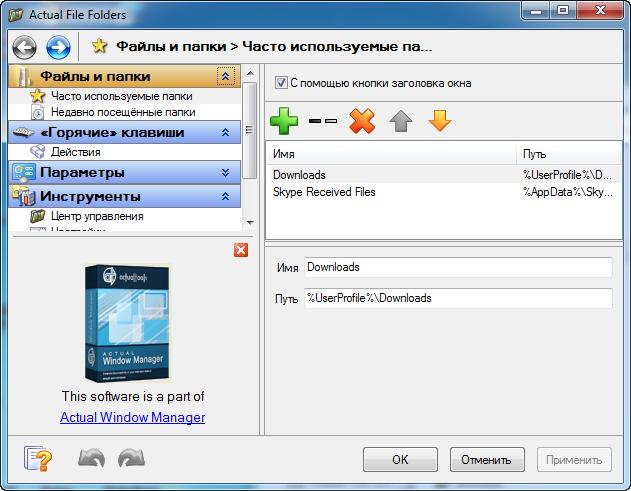Toggle 'С помощью кнопки заголовка окна' checkbox
This screenshot has height=491, width=631.
pyautogui.click(x=281, y=83)
